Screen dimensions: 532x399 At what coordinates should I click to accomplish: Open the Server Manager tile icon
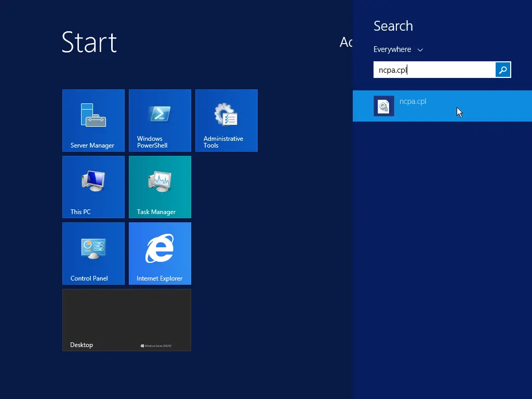coord(93,115)
